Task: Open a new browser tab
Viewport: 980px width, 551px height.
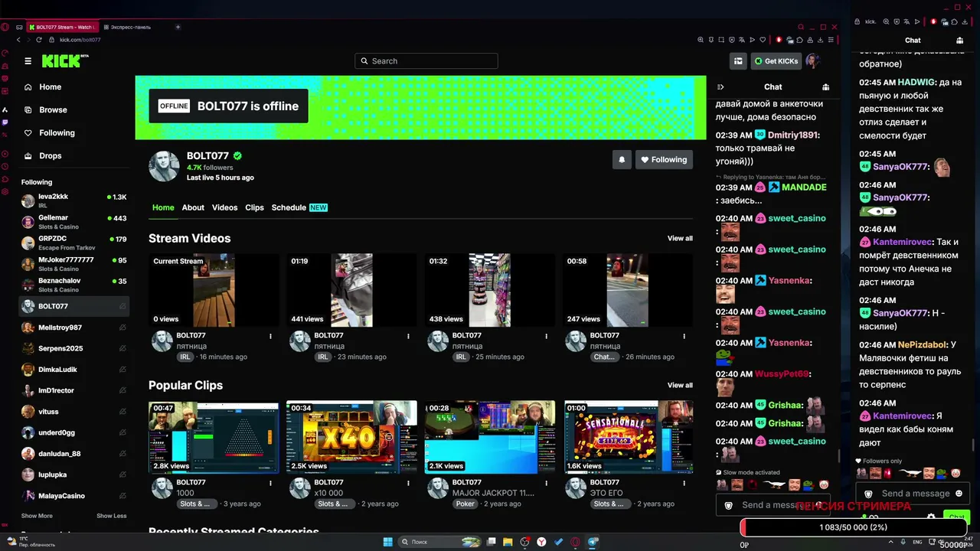Action: tap(178, 27)
